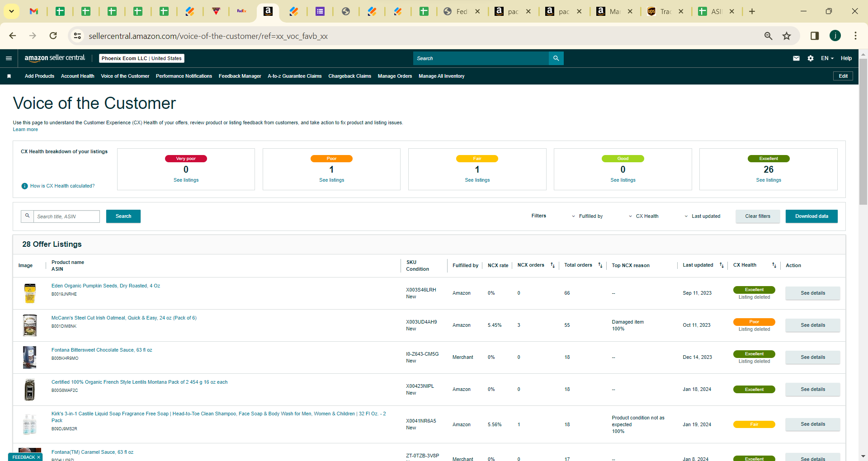This screenshot has width=868, height=461.
Task: Click the browser back arrow
Action: [13, 36]
